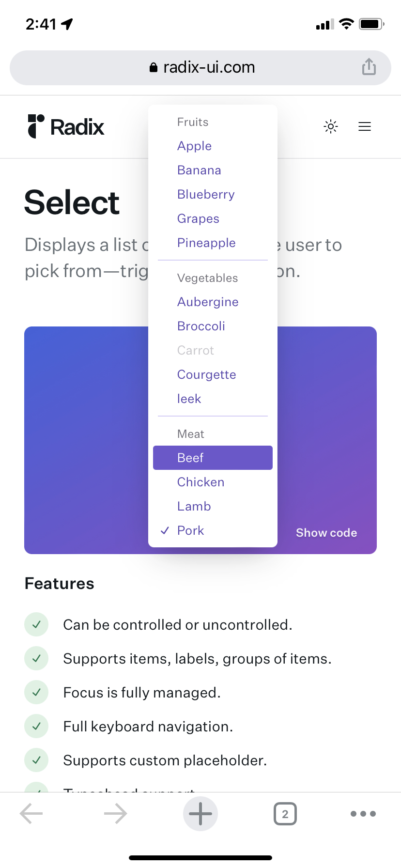Go back using Safari's back arrow

tap(31, 814)
